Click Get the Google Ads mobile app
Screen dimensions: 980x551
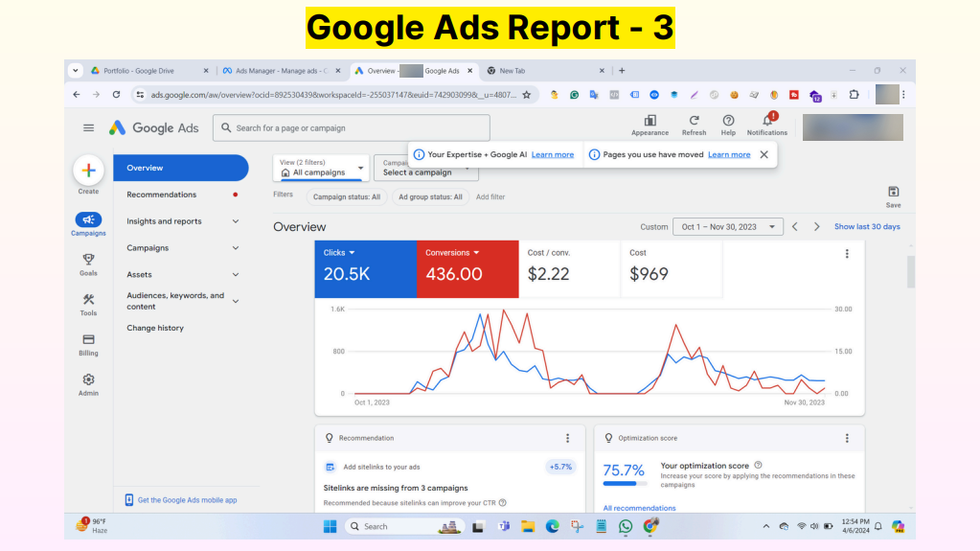187,499
